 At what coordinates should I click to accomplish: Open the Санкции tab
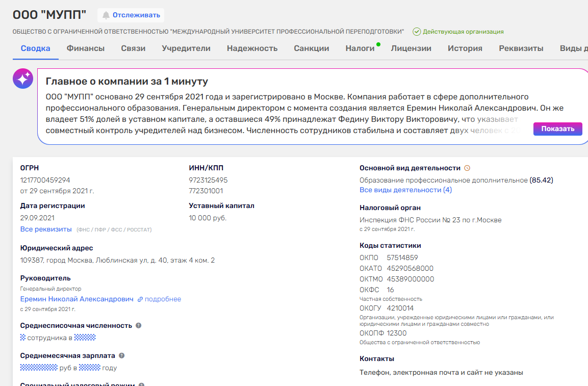[312, 48]
